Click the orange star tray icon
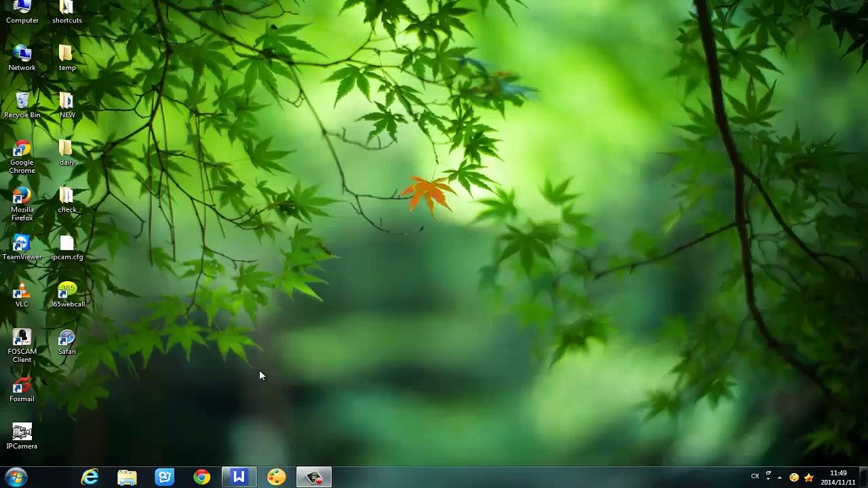 click(808, 477)
